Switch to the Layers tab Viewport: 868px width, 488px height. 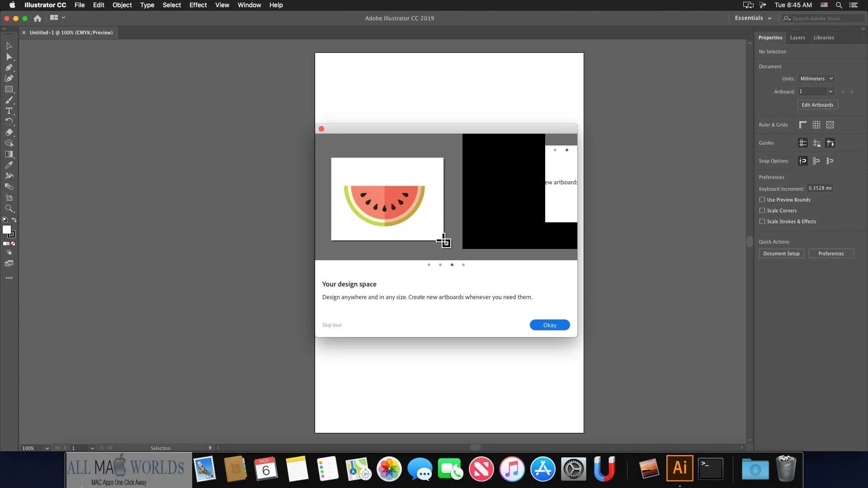pos(797,38)
